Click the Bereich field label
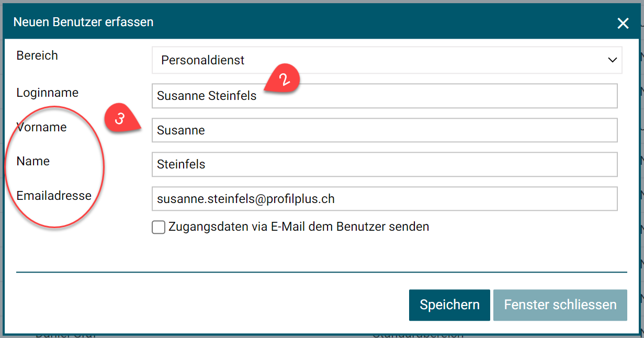644x338 pixels. pyautogui.click(x=37, y=55)
